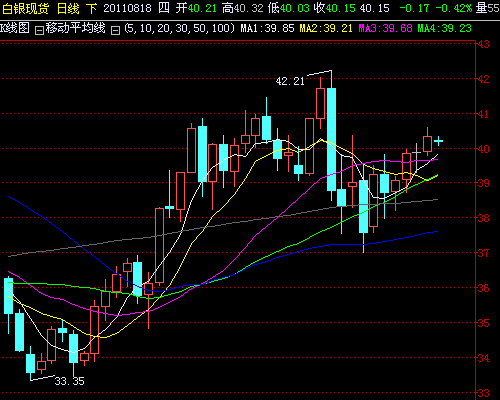This screenshot has width=500, height=400.
Task: Click the 40 label on the price axis
Action: coord(483,149)
